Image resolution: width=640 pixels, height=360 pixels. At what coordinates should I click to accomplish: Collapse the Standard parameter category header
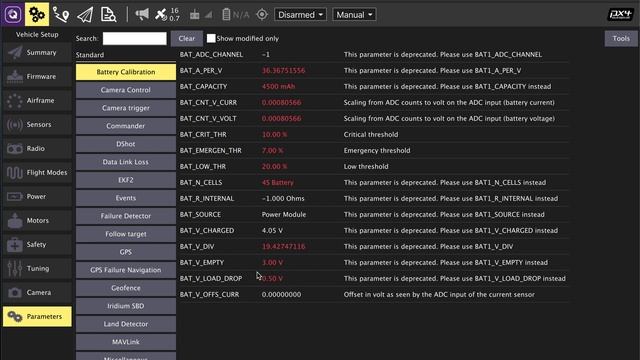(x=90, y=55)
